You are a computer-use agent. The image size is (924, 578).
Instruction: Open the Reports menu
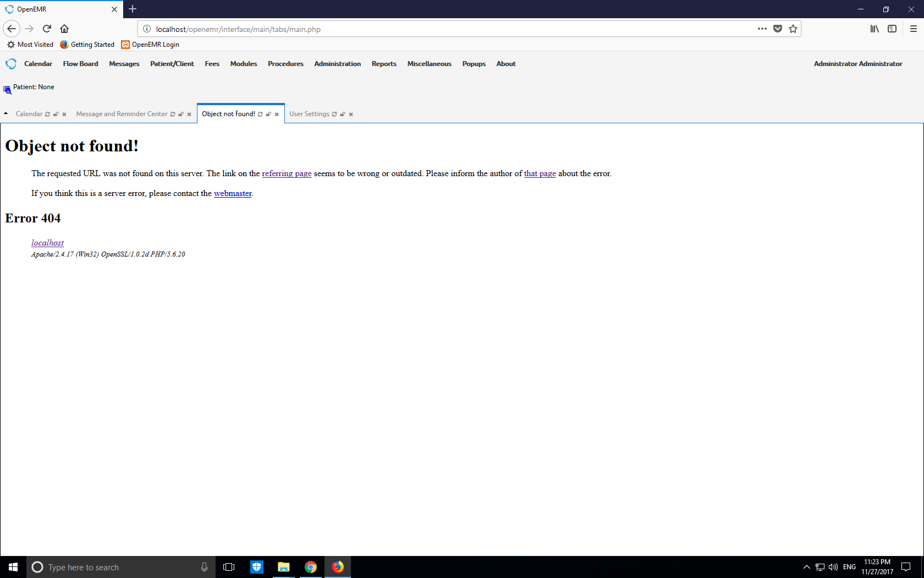click(383, 64)
